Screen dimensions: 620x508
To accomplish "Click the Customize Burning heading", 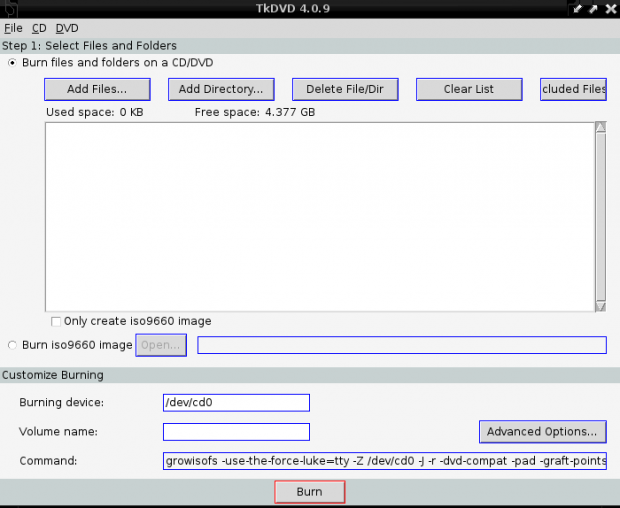I will 53,375.
